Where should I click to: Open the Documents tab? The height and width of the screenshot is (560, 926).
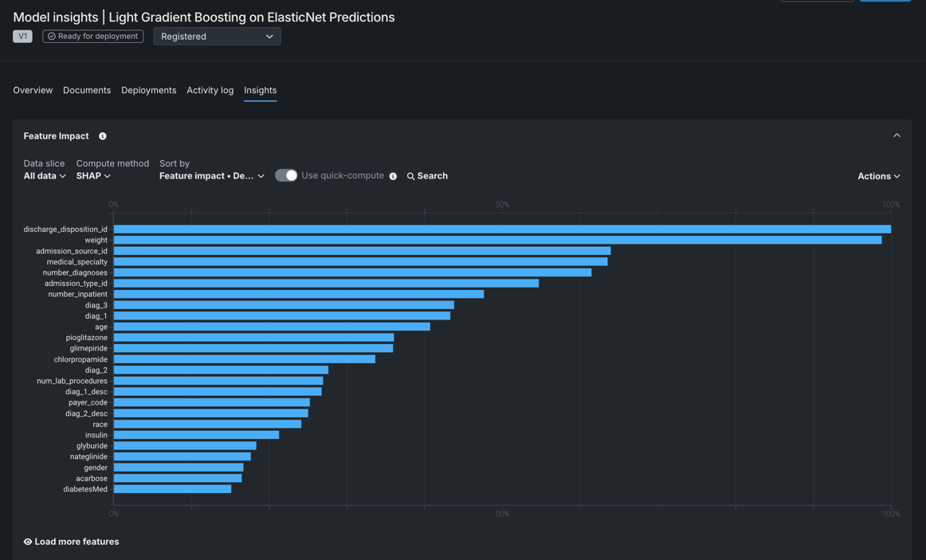pos(87,90)
